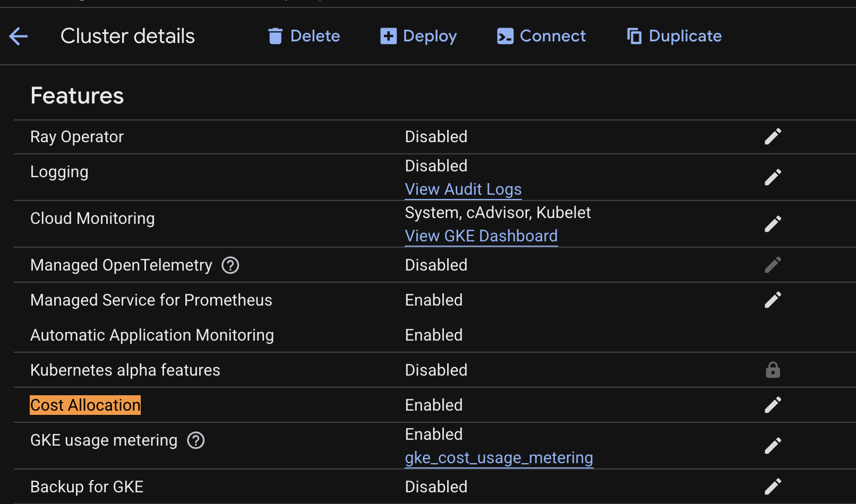Click the Duplicate cluster button
The image size is (856, 504).
674,36
